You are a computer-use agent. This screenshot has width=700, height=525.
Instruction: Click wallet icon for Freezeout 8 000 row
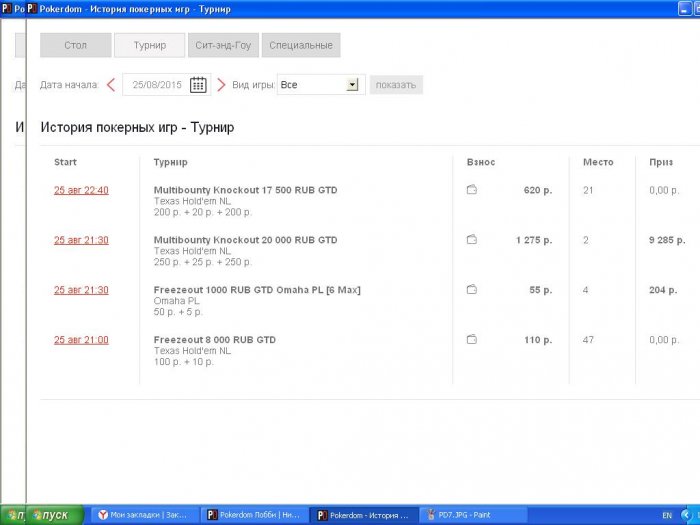point(472,340)
